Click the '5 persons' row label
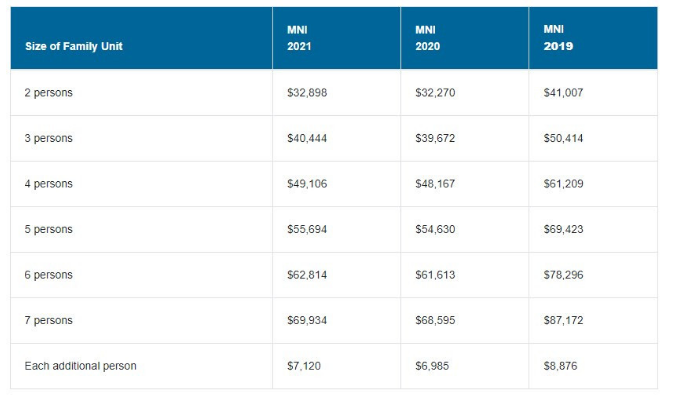The height and width of the screenshot is (397, 673). point(49,229)
